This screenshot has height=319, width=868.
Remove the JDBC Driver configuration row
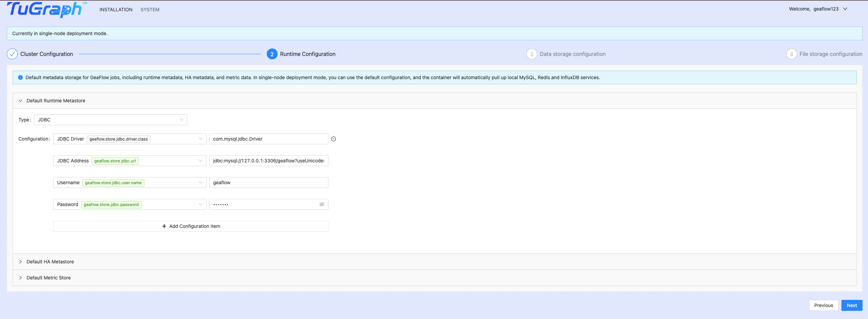pos(334,139)
